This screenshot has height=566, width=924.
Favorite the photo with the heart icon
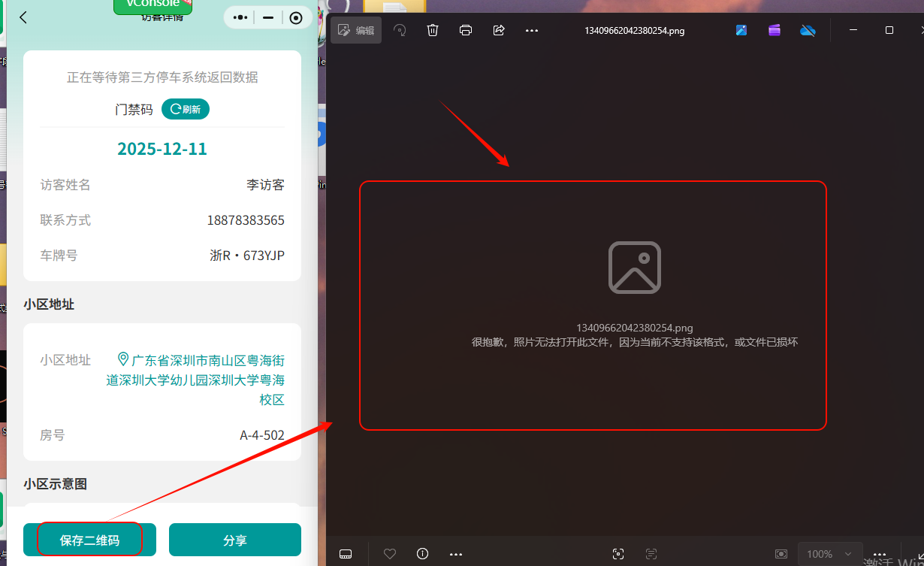pos(390,554)
